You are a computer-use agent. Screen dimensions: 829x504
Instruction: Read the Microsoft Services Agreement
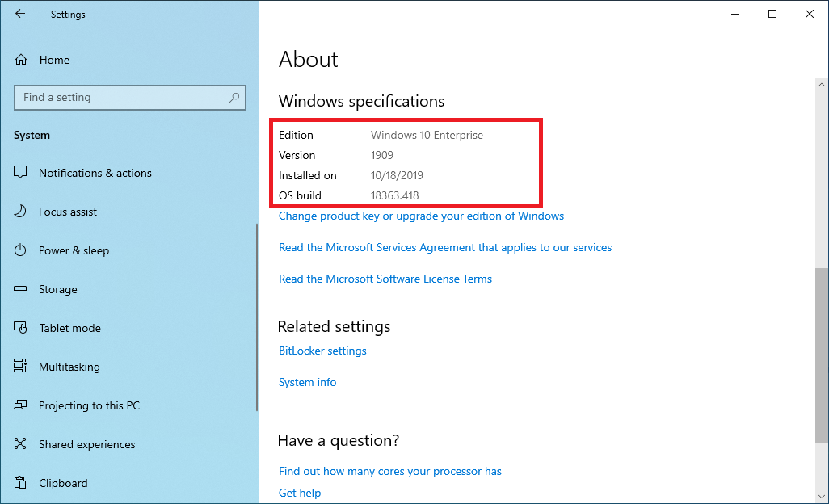coord(445,247)
